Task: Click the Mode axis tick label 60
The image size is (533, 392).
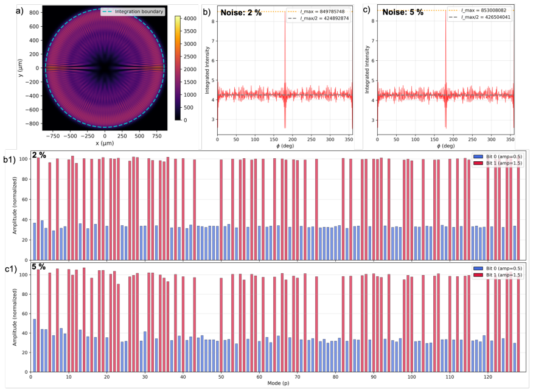Action: pos(259,377)
